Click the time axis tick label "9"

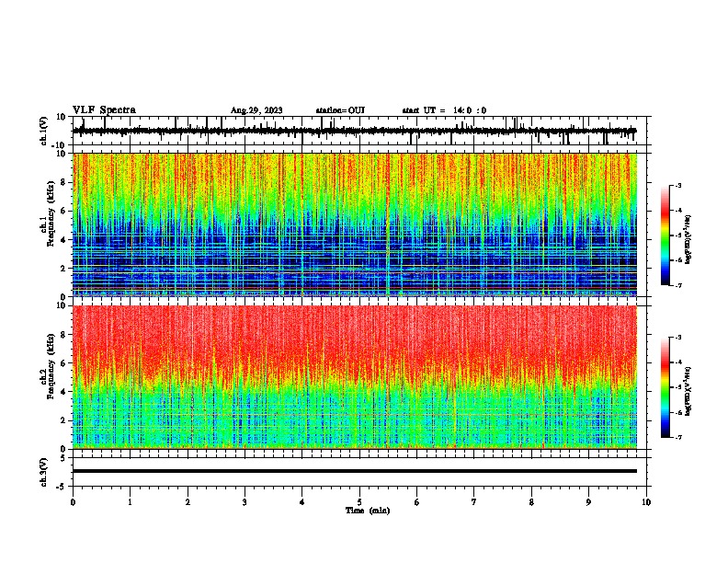pos(588,502)
